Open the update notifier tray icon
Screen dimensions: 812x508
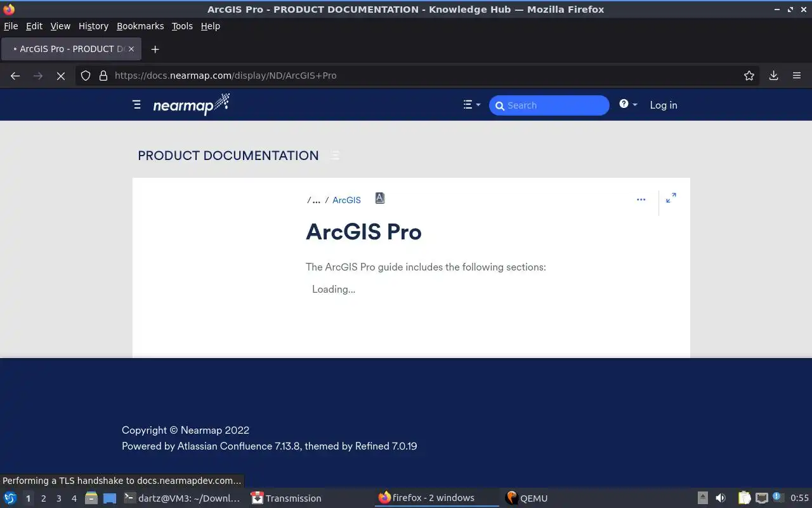pyautogui.click(x=778, y=498)
